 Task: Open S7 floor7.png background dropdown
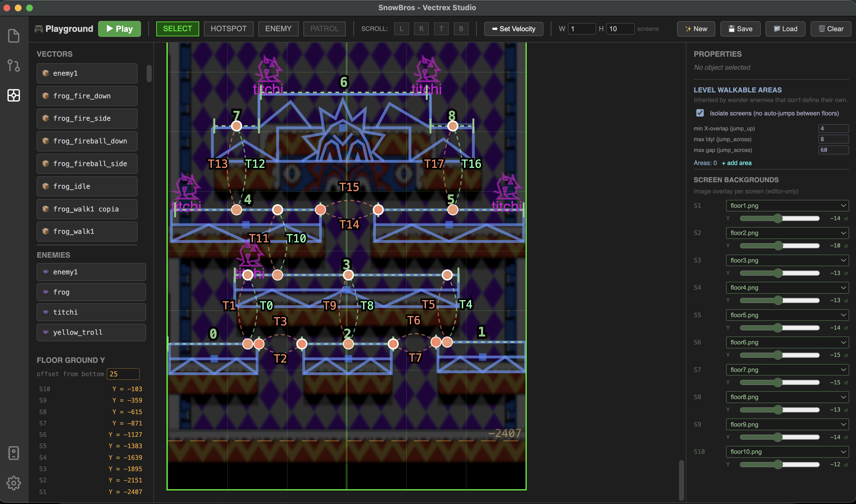click(787, 370)
